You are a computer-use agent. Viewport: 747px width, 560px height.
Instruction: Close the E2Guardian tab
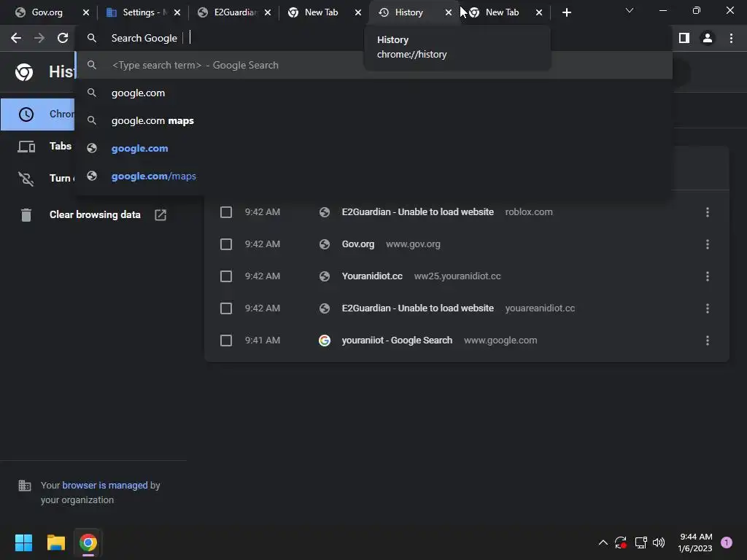click(268, 12)
